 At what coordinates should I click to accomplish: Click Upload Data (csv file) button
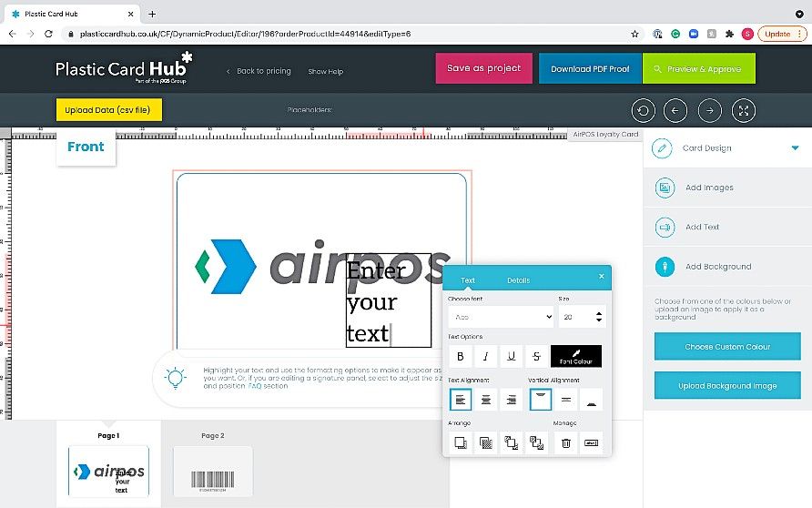108,110
